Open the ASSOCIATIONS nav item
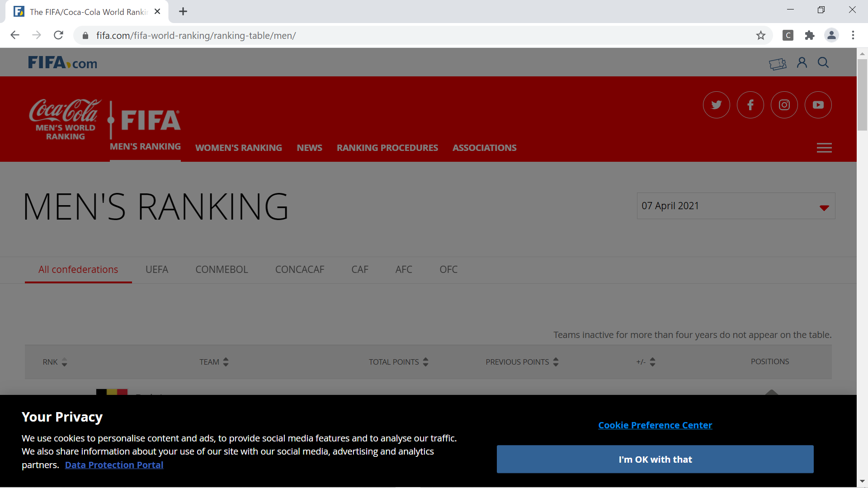868x488 pixels. [x=484, y=148]
